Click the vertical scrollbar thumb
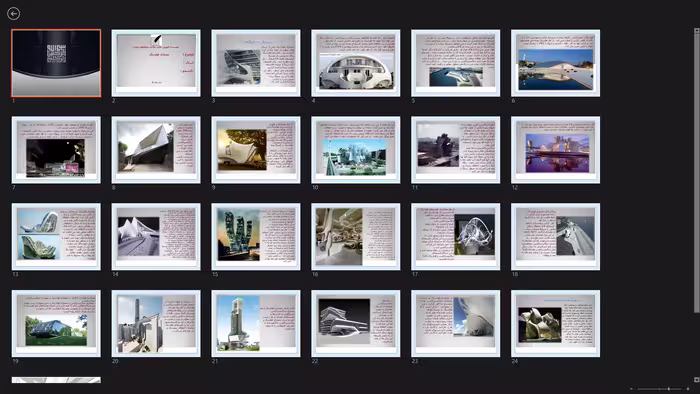 696,173
